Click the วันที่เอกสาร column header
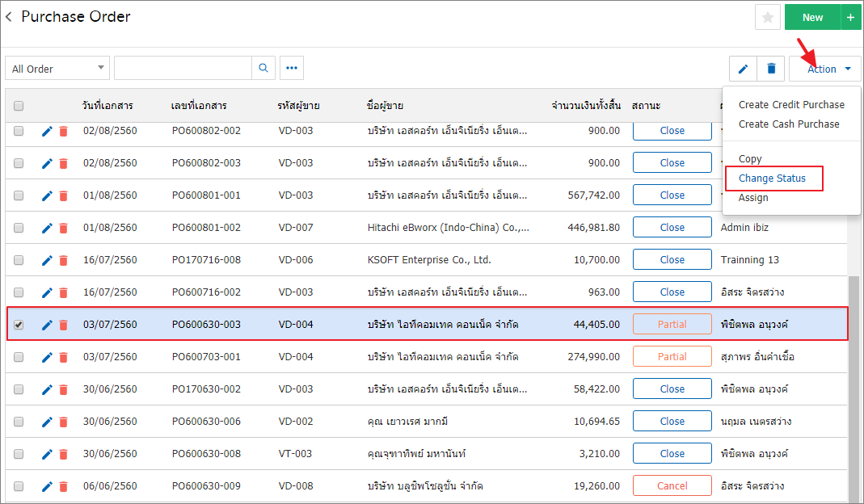Image resolution: width=864 pixels, height=504 pixels. (107, 106)
